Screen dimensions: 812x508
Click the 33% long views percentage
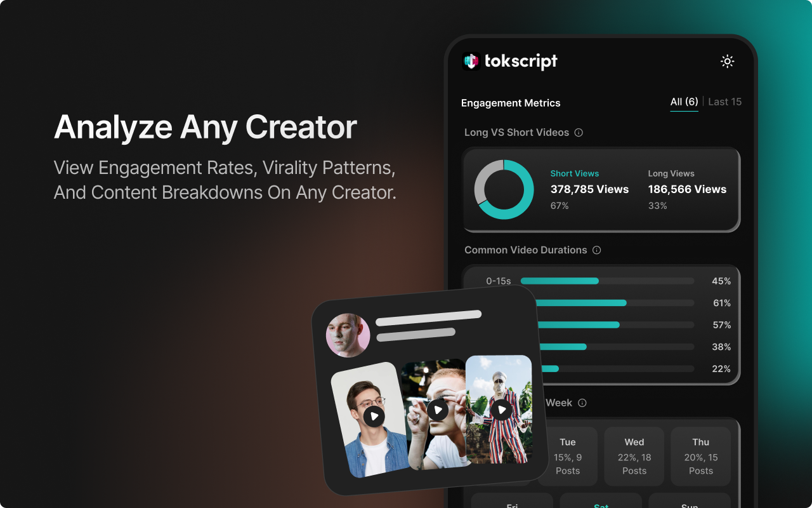(x=657, y=206)
